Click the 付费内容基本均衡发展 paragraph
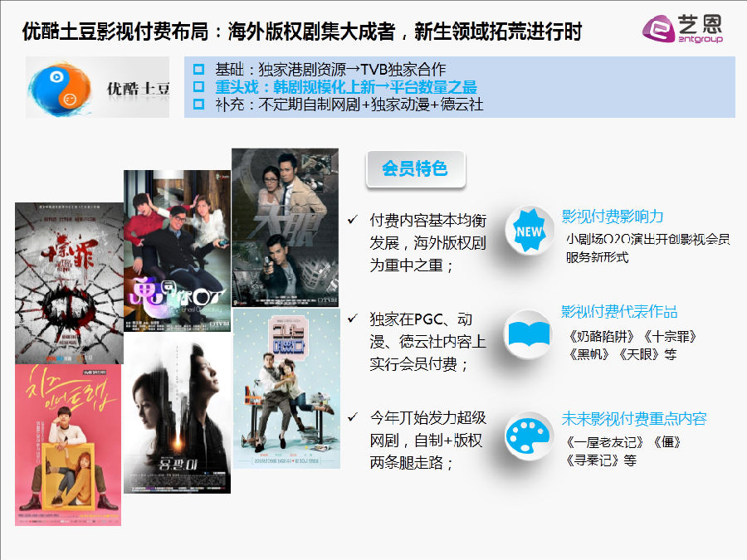 coord(427,242)
